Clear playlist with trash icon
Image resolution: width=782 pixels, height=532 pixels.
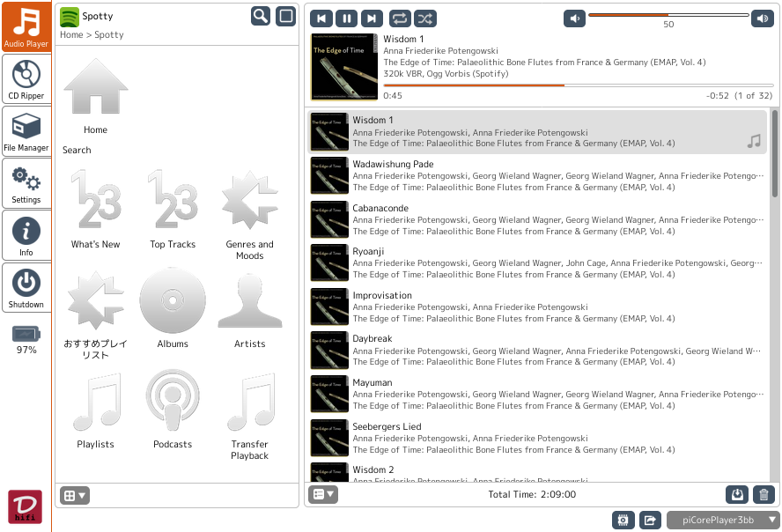click(764, 495)
